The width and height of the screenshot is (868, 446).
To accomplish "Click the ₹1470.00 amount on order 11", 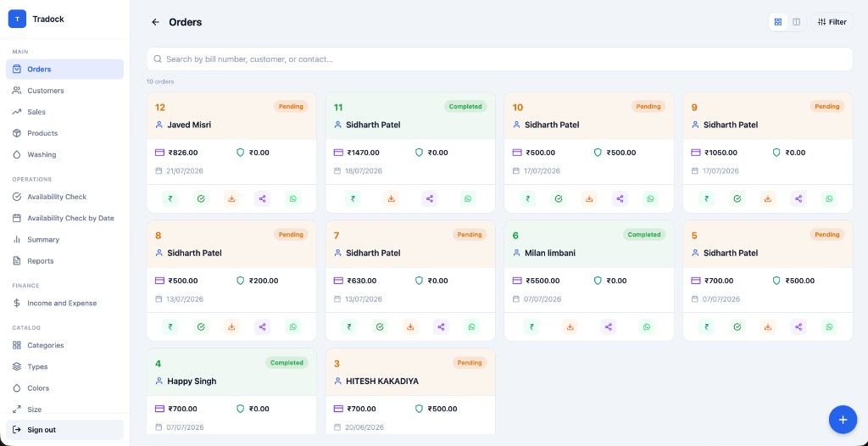I will (x=363, y=153).
